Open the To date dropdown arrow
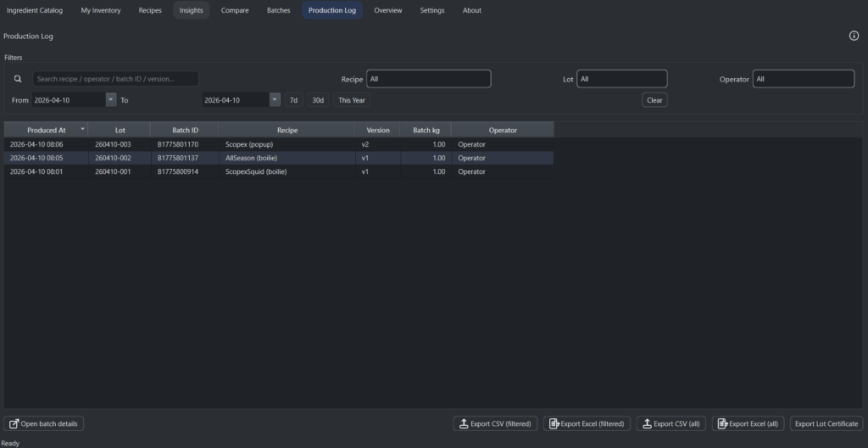This screenshot has width=868, height=448. tap(275, 100)
